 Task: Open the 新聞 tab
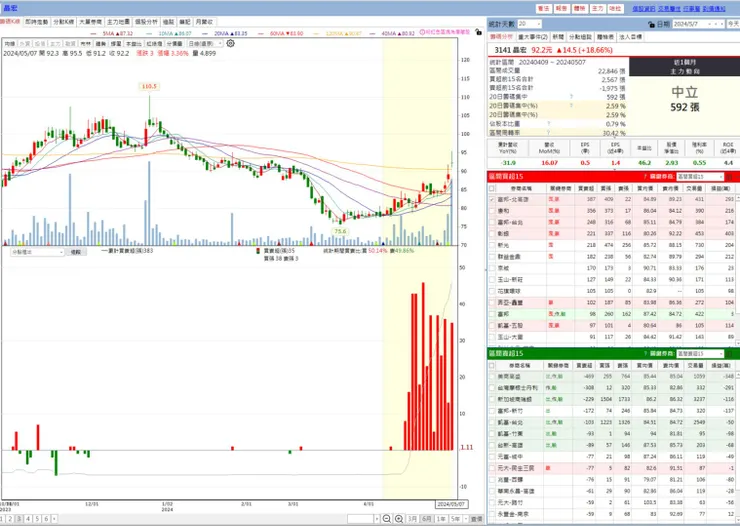coord(558,37)
